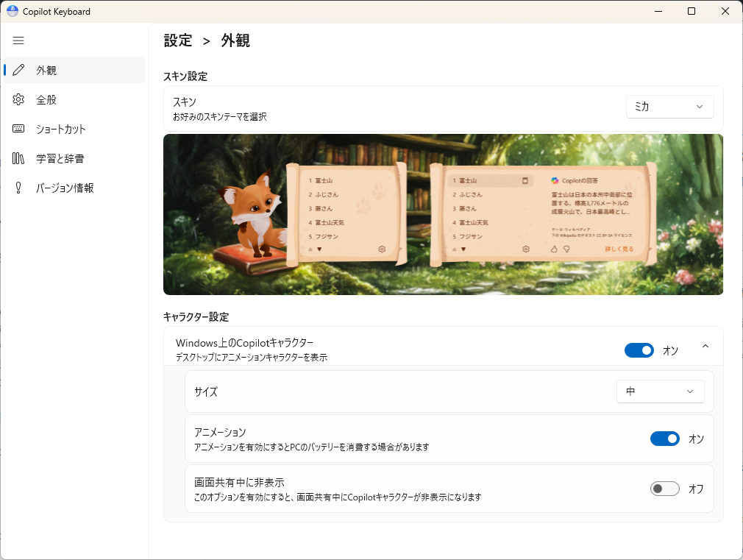Enable 画面共有中に非表示 toggle

[x=664, y=489]
